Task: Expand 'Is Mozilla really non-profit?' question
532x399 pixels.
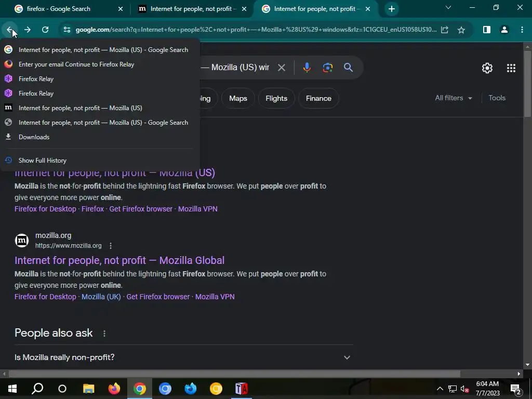Action: point(183,357)
